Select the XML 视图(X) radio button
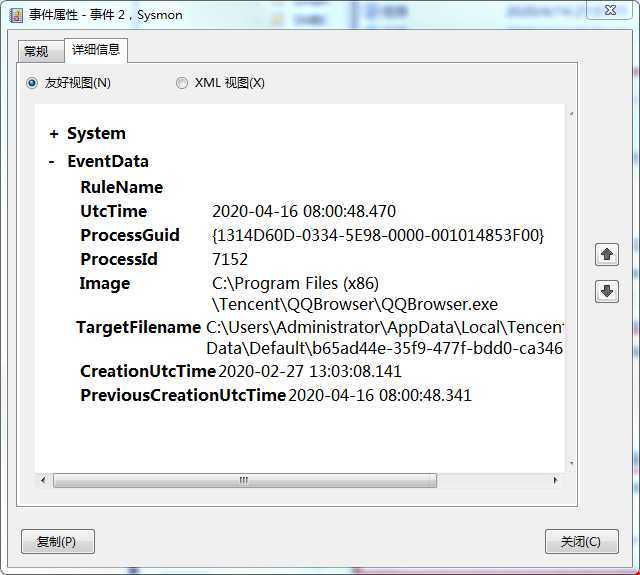The width and height of the screenshot is (640, 575). click(x=182, y=83)
